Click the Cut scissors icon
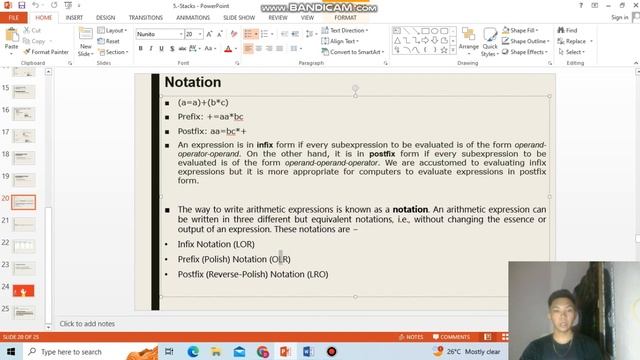The width and height of the screenshot is (640, 360). pos(26,31)
